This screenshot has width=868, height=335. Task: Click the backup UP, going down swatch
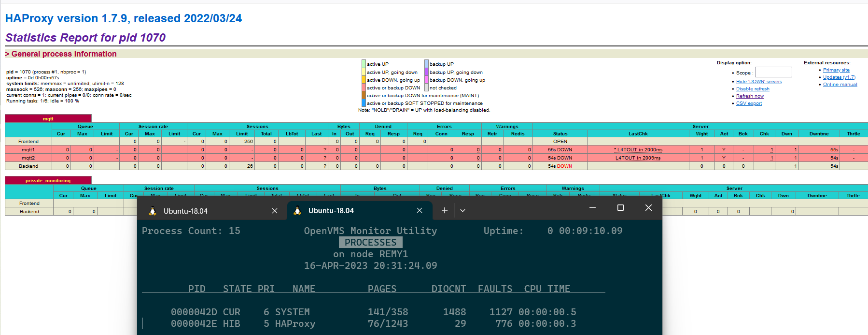(427, 72)
